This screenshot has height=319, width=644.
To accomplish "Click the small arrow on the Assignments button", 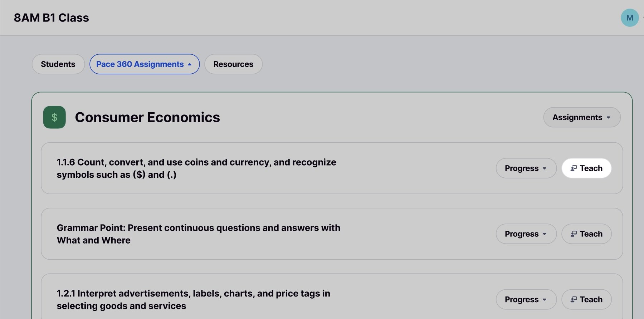I will point(608,118).
